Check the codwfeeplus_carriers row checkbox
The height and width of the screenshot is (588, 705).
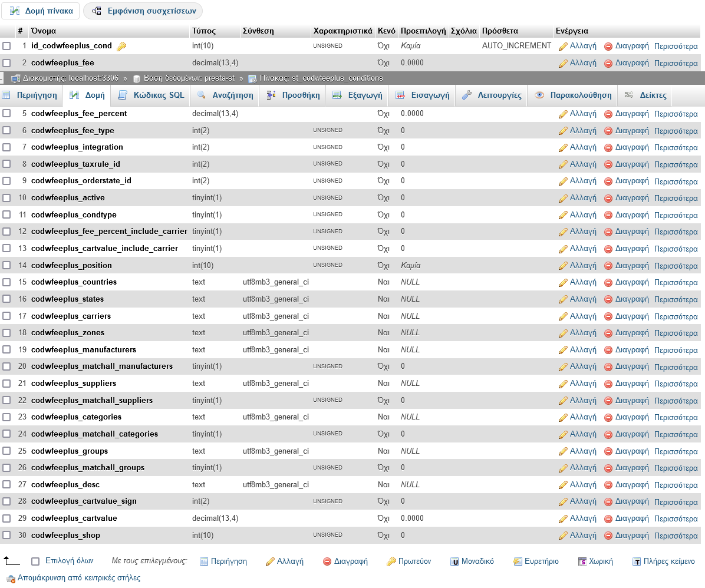pos(6,316)
